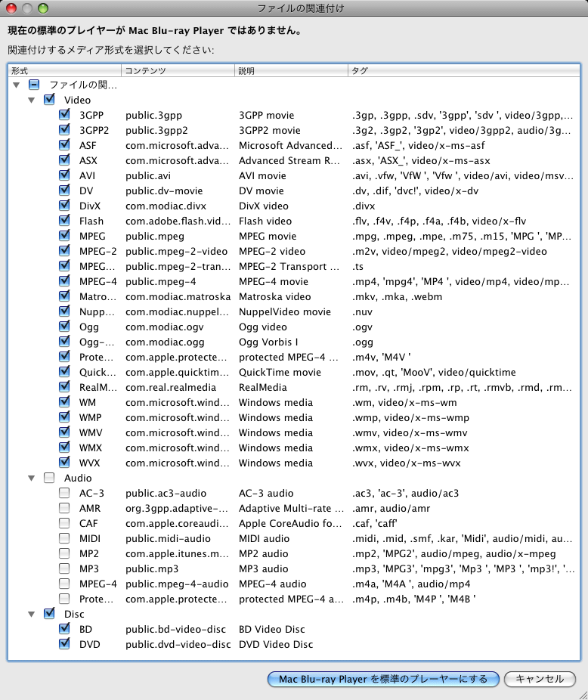Uncheck the NuppelVideo movie checkbox

(x=64, y=311)
